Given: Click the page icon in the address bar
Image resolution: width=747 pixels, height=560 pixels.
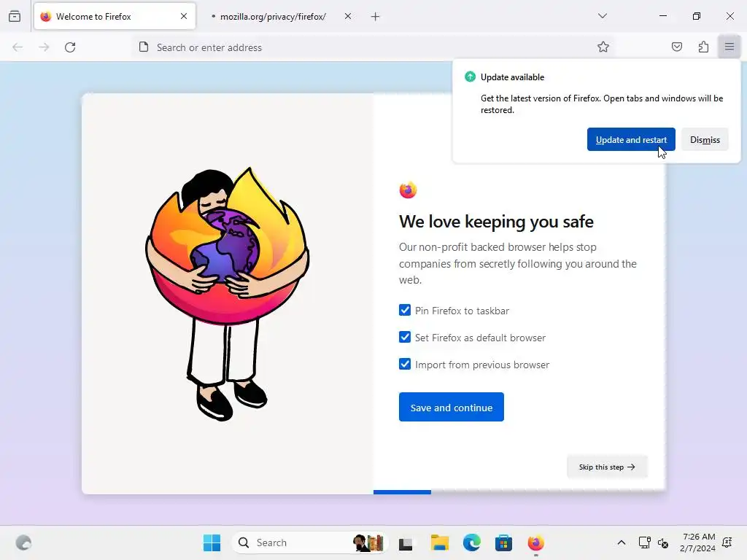Looking at the screenshot, I should click(x=144, y=47).
